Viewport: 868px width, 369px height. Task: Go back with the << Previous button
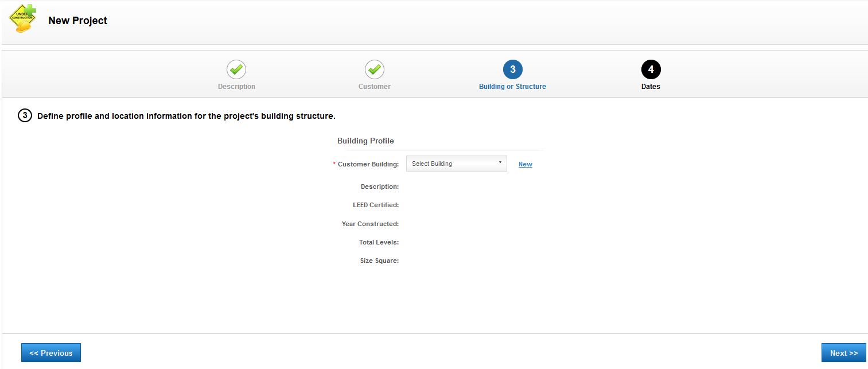(x=51, y=353)
